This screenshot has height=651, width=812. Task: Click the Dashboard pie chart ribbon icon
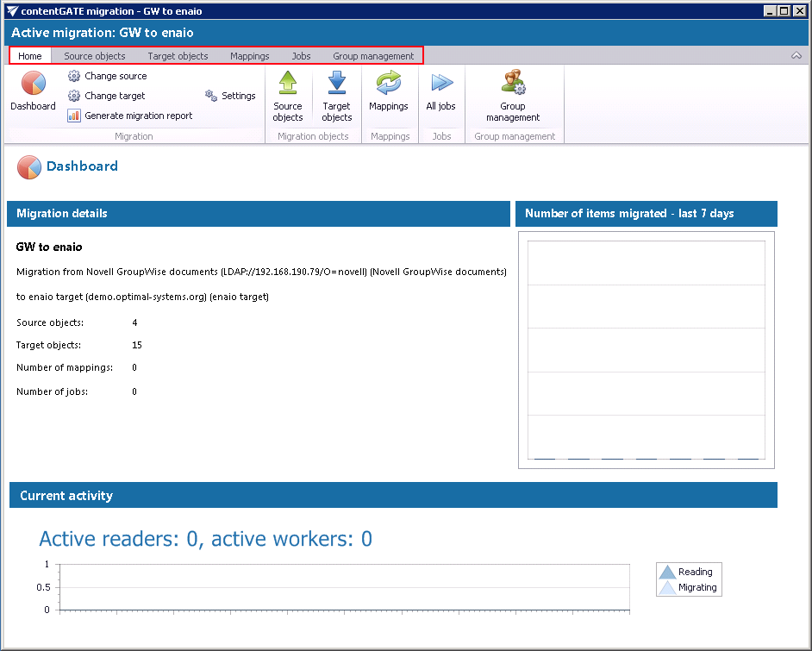point(33,85)
